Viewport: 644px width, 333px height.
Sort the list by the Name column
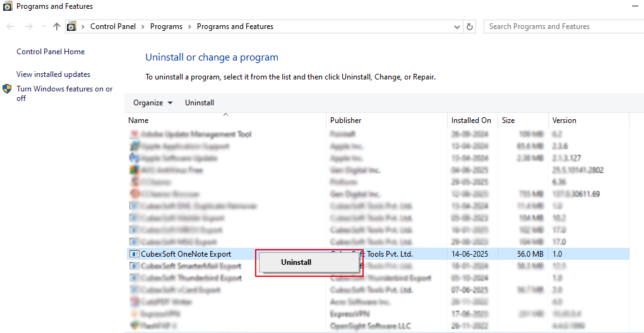click(226, 120)
